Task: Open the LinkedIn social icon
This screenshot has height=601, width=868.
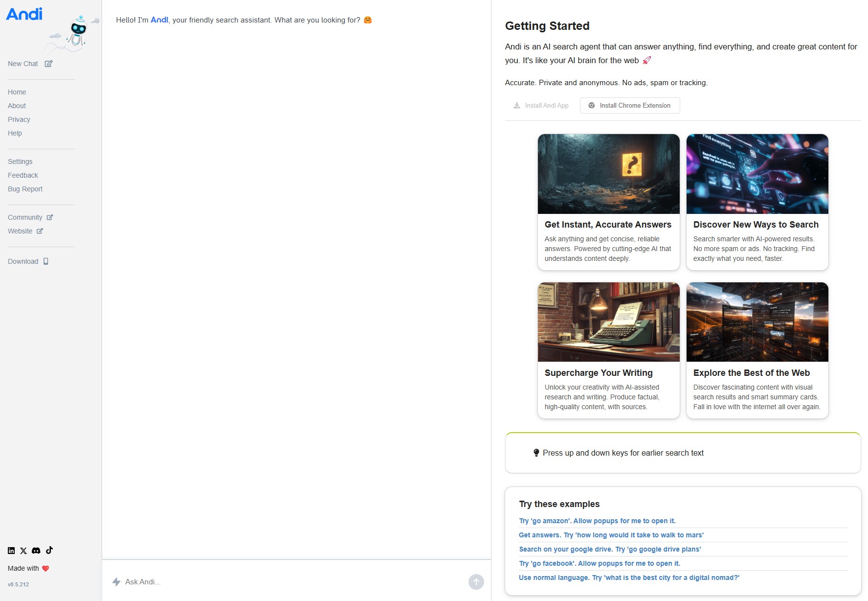Action: click(11, 551)
